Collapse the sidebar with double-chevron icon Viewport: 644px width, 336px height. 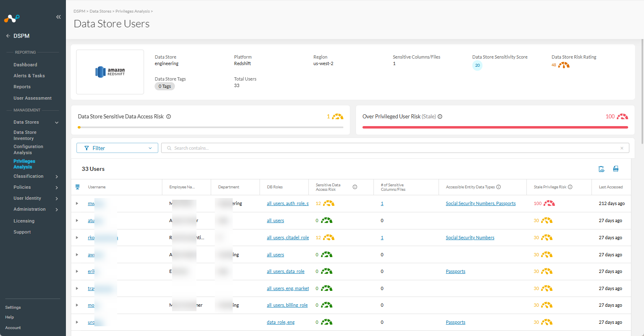point(59,17)
